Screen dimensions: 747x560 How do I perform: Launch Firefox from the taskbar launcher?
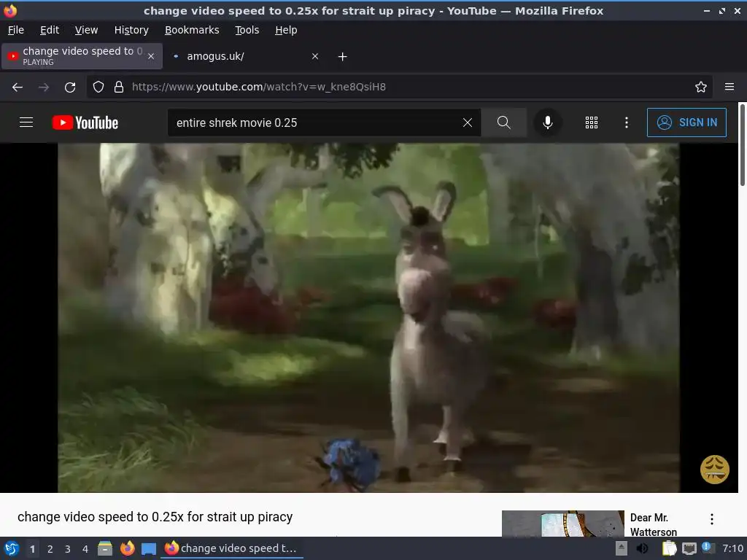pyautogui.click(x=127, y=548)
